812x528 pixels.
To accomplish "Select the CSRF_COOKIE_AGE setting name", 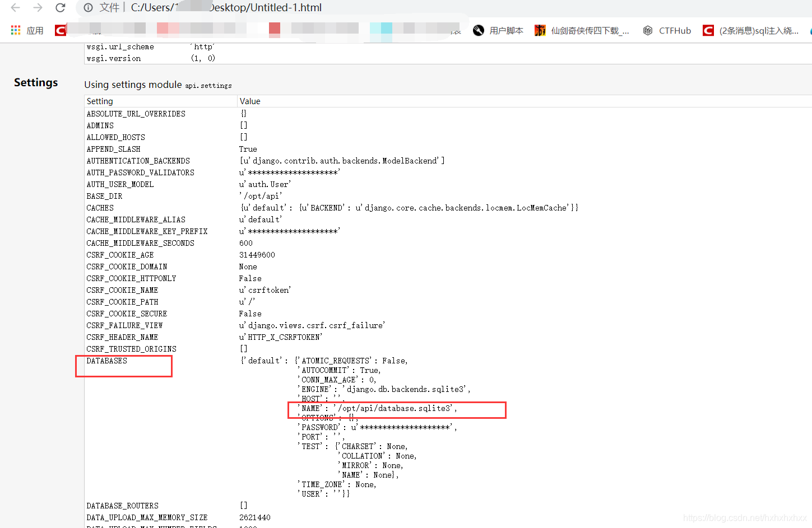I will tap(120, 255).
